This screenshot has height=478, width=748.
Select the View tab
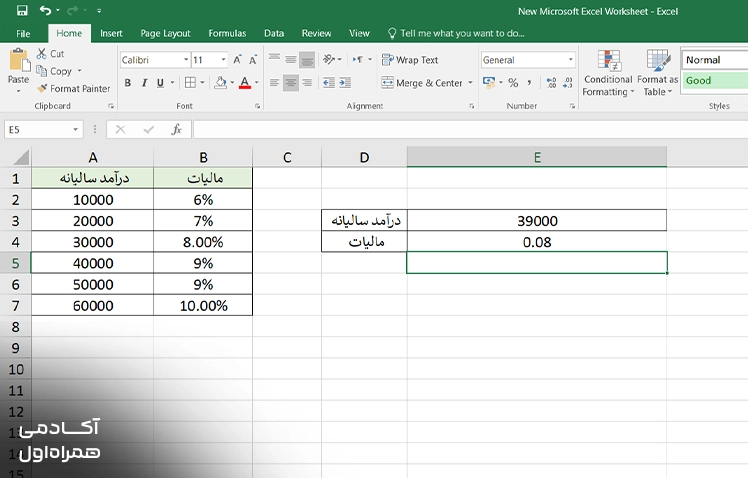(x=359, y=33)
